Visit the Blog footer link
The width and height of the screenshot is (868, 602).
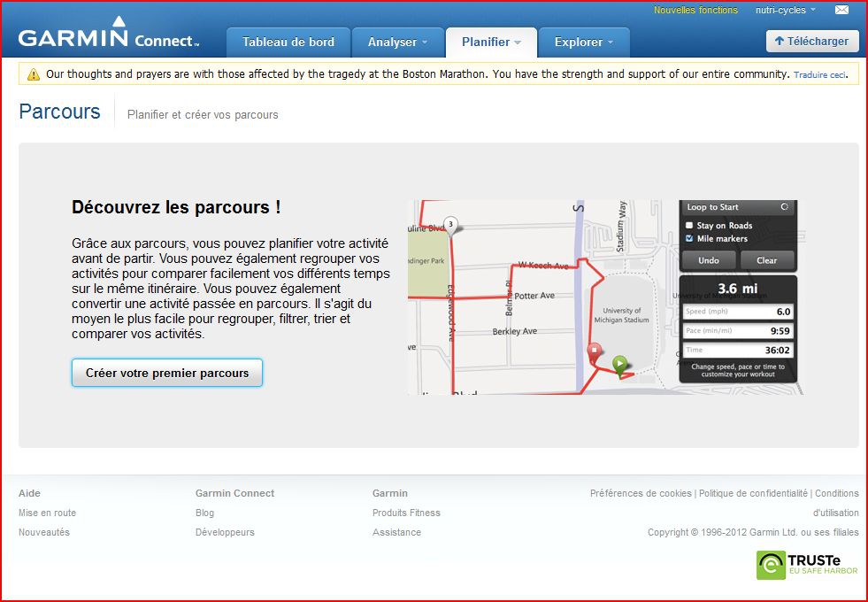(x=204, y=513)
